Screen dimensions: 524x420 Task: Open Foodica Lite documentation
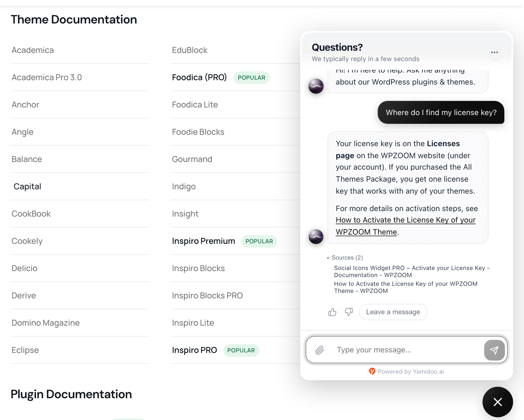click(x=195, y=105)
